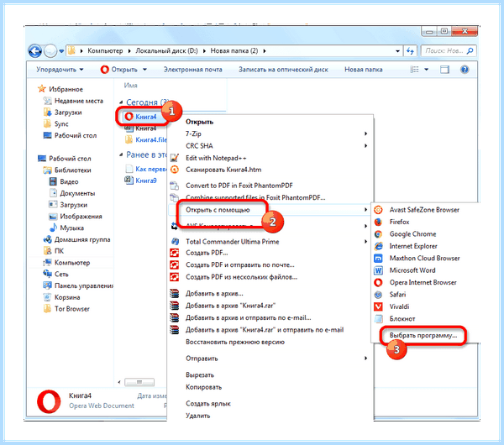Choose Создать PDF и отправить по почте
The image size is (504, 445).
239,265
